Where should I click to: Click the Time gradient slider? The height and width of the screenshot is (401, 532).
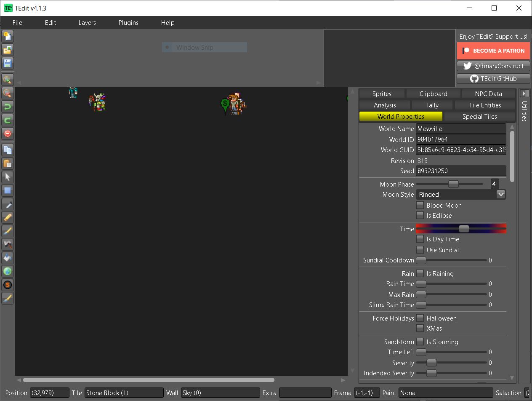click(461, 229)
